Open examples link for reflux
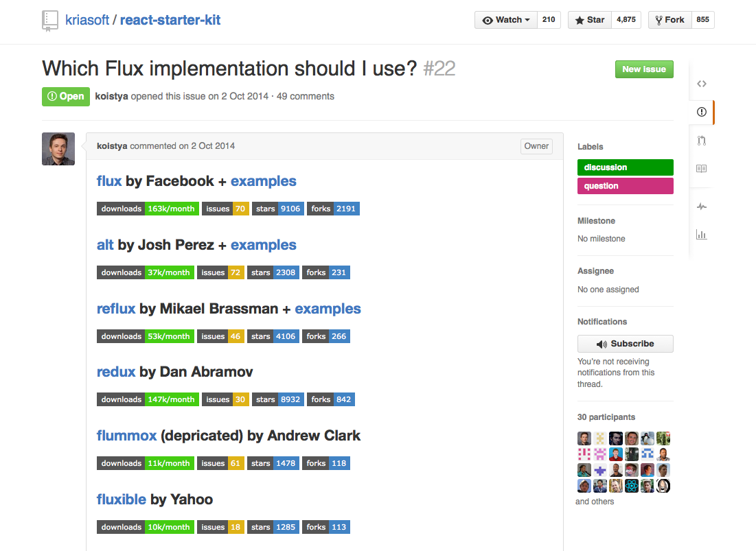The height and width of the screenshot is (551, 756). pos(328,309)
